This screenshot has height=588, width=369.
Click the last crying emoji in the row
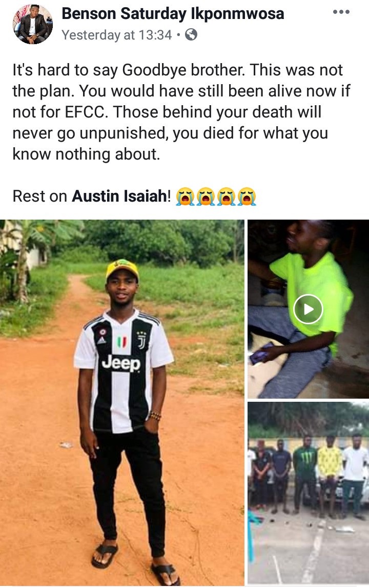247,196
